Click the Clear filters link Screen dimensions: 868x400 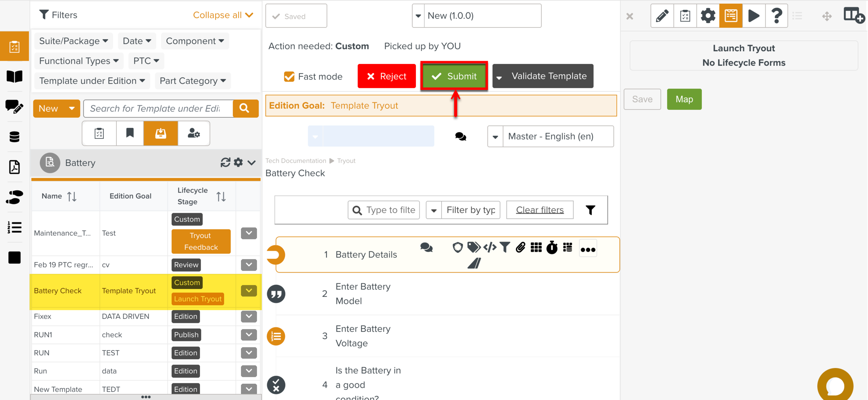pyautogui.click(x=540, y=210)
